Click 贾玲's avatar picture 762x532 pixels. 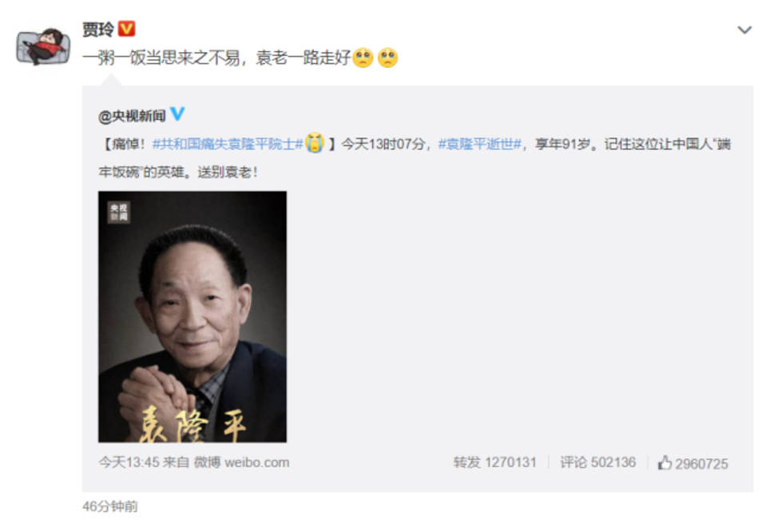click(43, 46)
